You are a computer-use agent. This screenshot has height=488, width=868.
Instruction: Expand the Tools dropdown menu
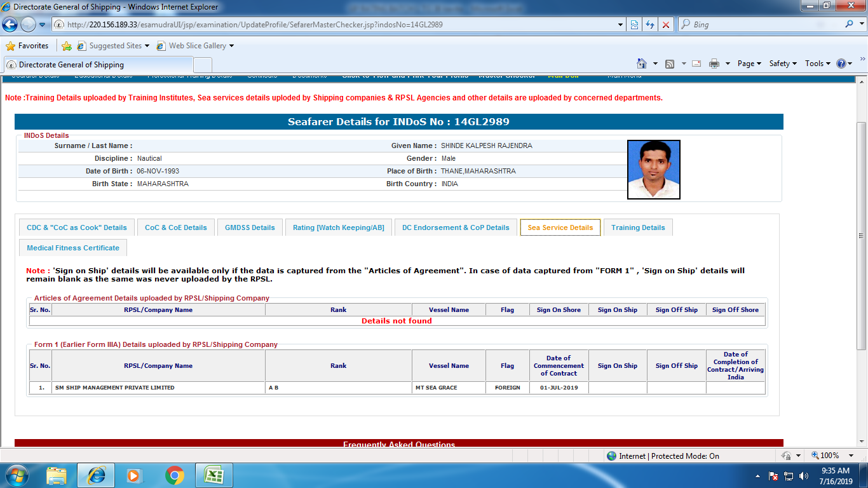click(817, 64)
